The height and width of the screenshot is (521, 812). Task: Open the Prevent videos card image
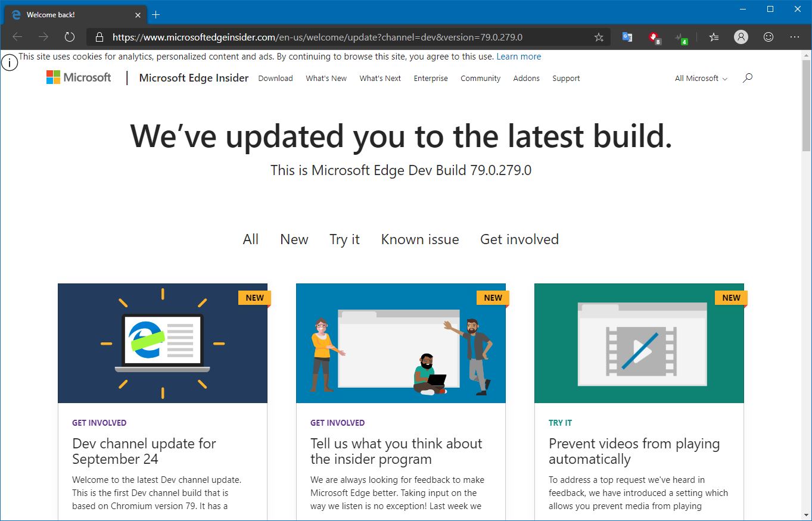639,343
